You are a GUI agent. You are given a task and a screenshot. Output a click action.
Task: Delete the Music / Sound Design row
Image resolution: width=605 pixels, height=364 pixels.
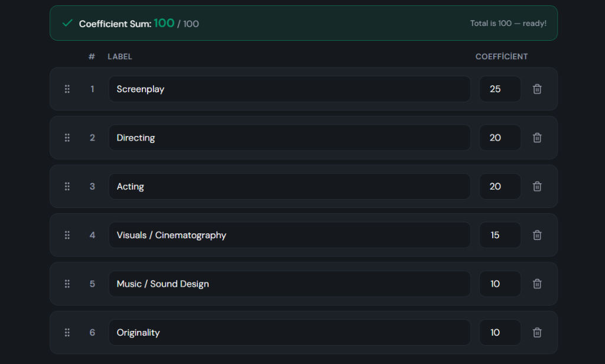tap(536, 284)
